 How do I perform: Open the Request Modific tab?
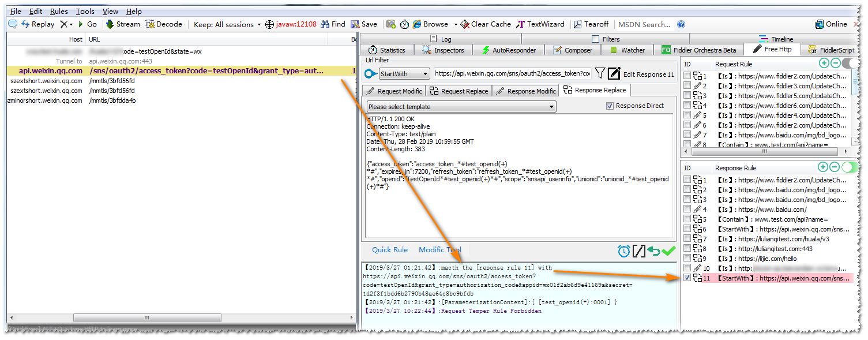(394, 91)
